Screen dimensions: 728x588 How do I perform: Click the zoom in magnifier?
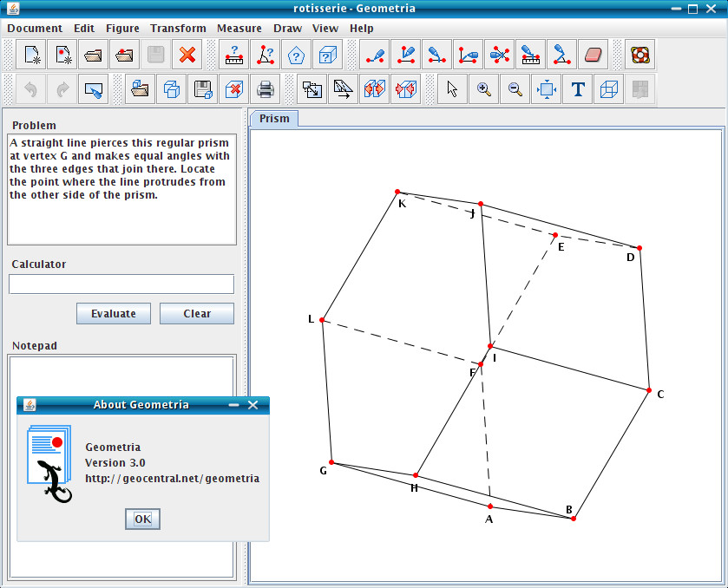click(x=483, y=89)
